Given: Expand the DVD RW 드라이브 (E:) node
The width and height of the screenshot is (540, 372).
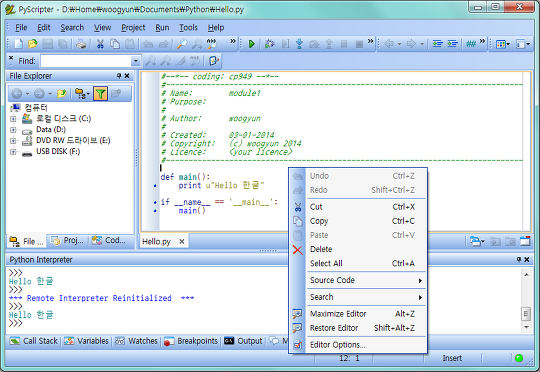Looking at the screenshot, I should (13, 141).
